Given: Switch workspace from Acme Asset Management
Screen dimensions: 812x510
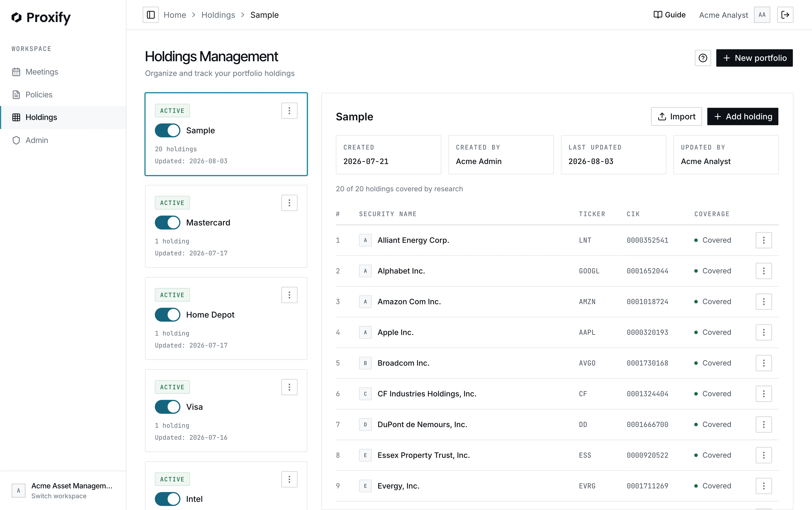Looking at the screenshot, I should 63,490.
